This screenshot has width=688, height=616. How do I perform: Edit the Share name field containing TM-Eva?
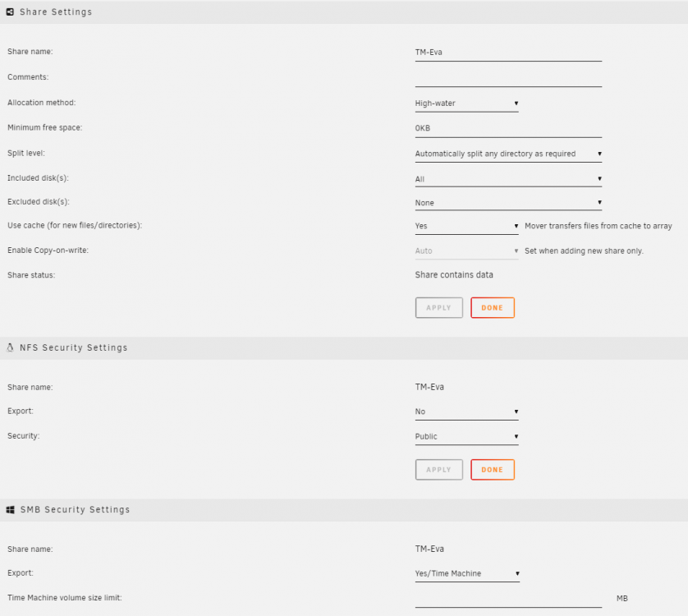click(508, 53)
